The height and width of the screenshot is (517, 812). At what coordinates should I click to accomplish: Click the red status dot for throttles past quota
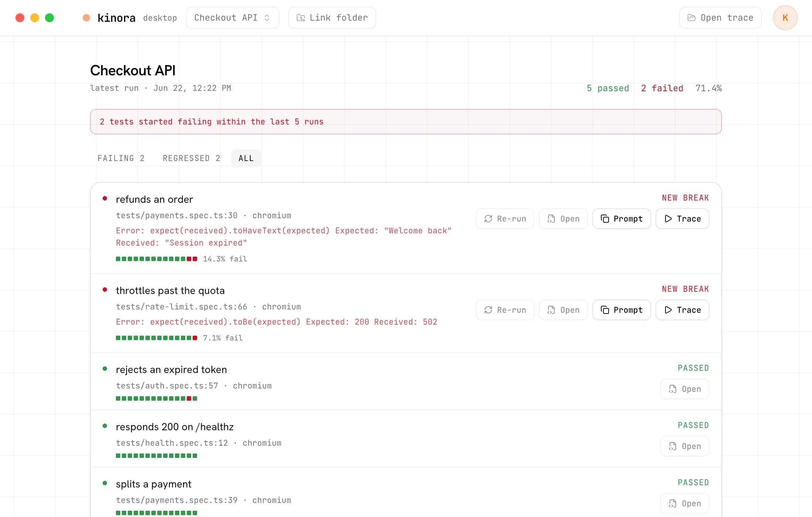point(105,290)
